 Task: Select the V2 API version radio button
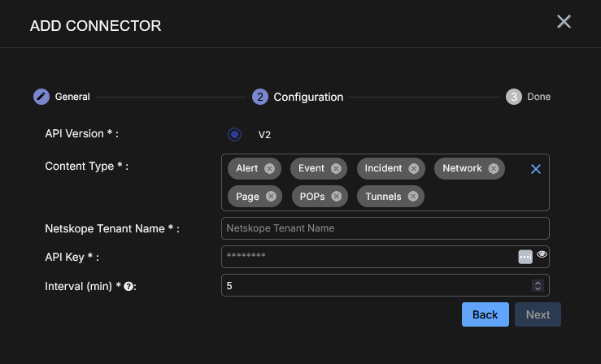[x=235, y=135]
